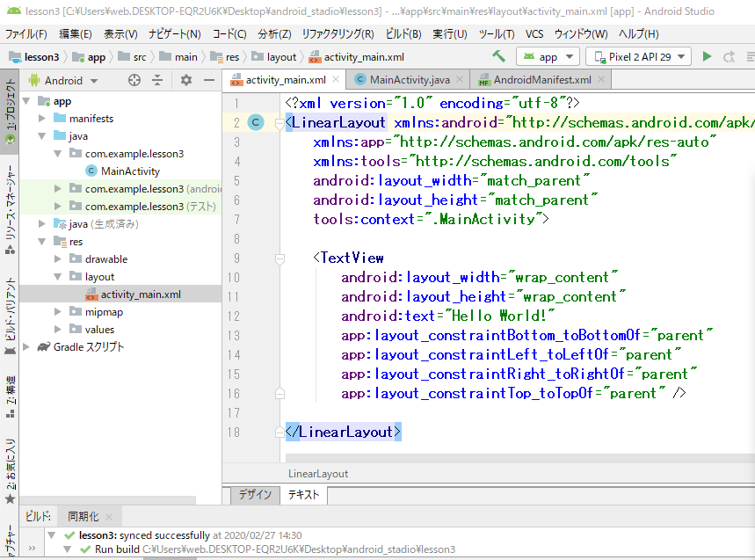Hide the Project panel with minus icon
755x560 pixels.
(x=209, y=80)
